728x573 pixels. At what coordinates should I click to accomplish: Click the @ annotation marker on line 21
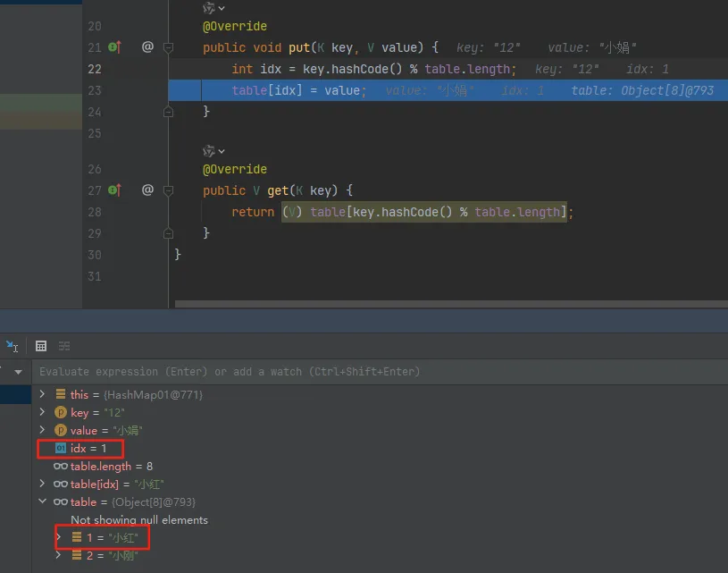coord(147,46)
